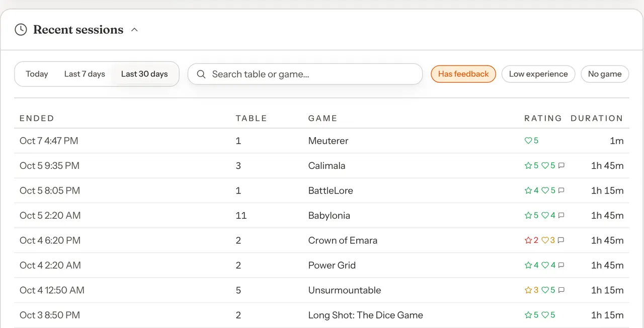
Task: Sort by the Game column header
Action: 323,118
